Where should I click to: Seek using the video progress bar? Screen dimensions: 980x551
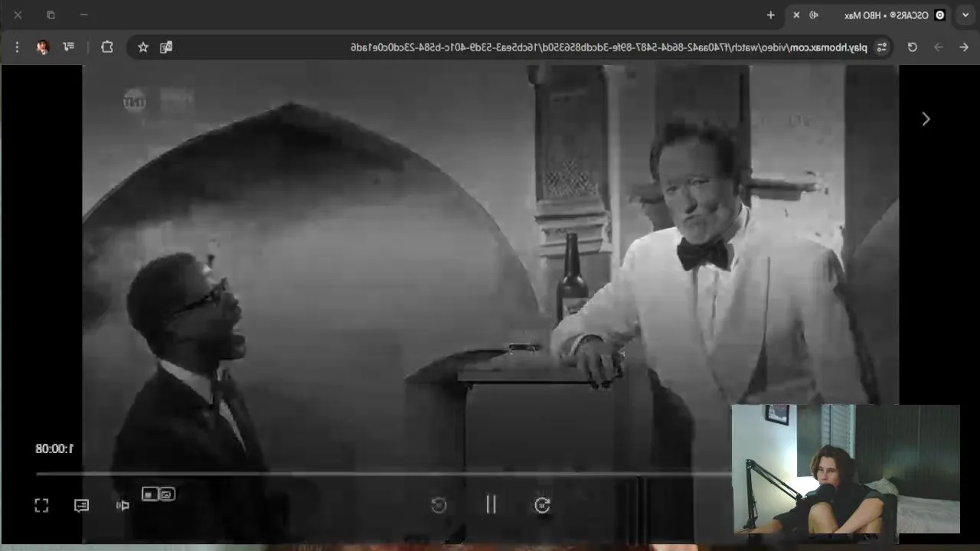(383, 474)
